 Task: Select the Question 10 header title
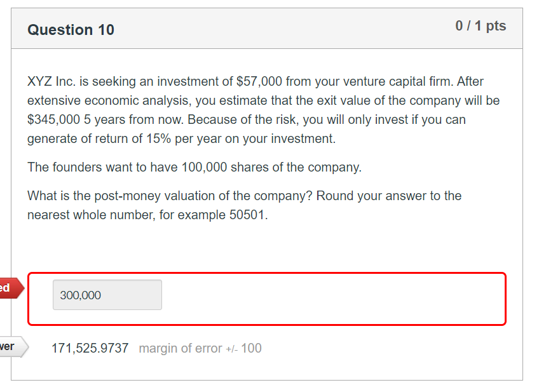tap(71, 30)
